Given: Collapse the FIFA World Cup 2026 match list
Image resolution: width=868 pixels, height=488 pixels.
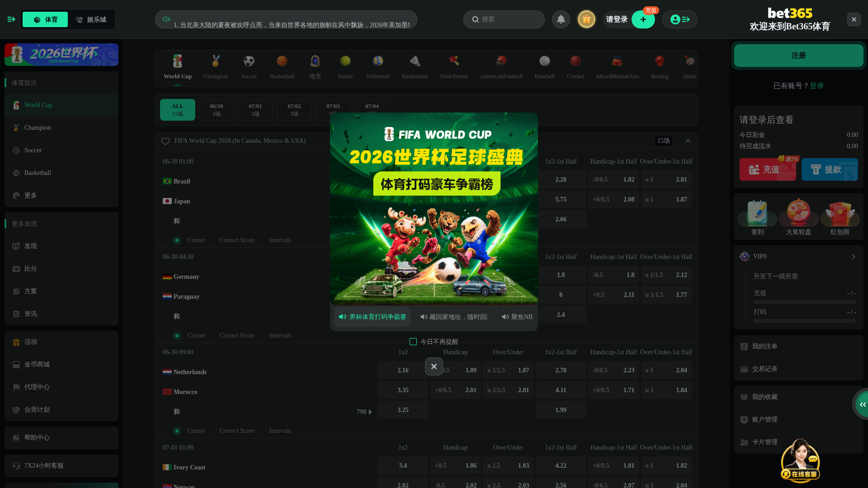Looking at the screenshot, I should pos(688,141).
